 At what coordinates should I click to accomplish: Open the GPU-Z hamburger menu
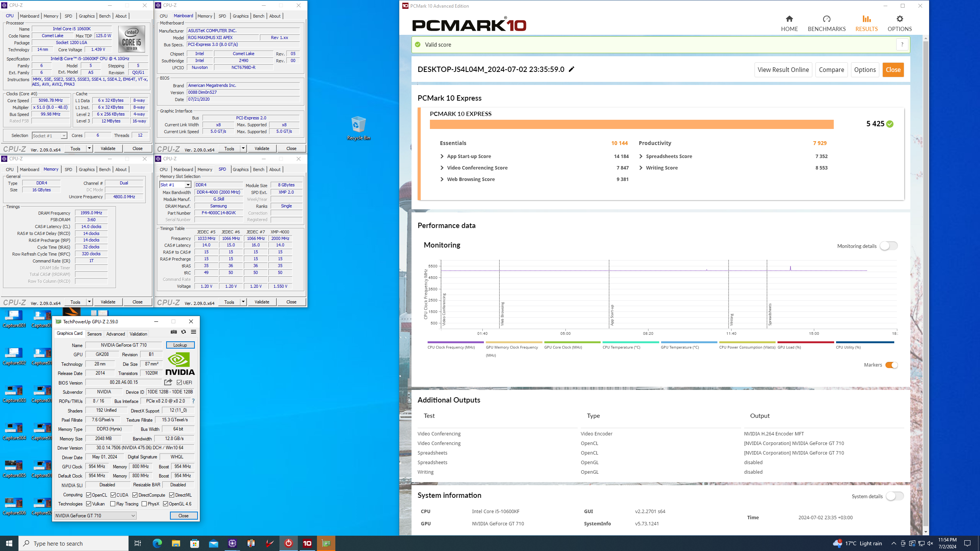pos(193,332)
